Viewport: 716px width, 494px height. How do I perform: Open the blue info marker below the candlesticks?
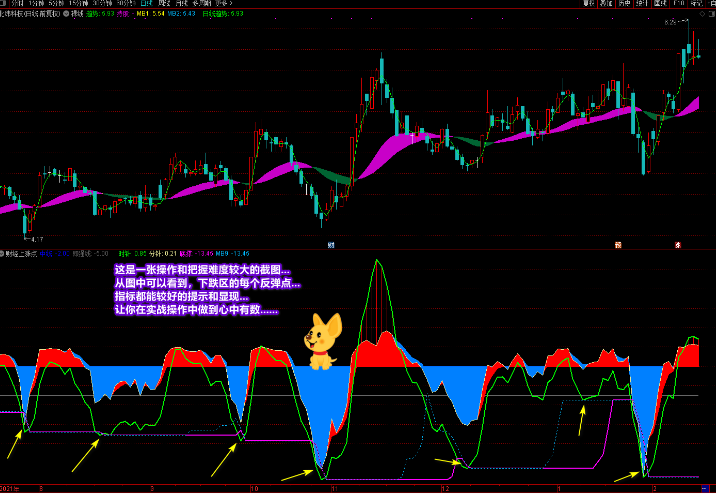[330, 243]
